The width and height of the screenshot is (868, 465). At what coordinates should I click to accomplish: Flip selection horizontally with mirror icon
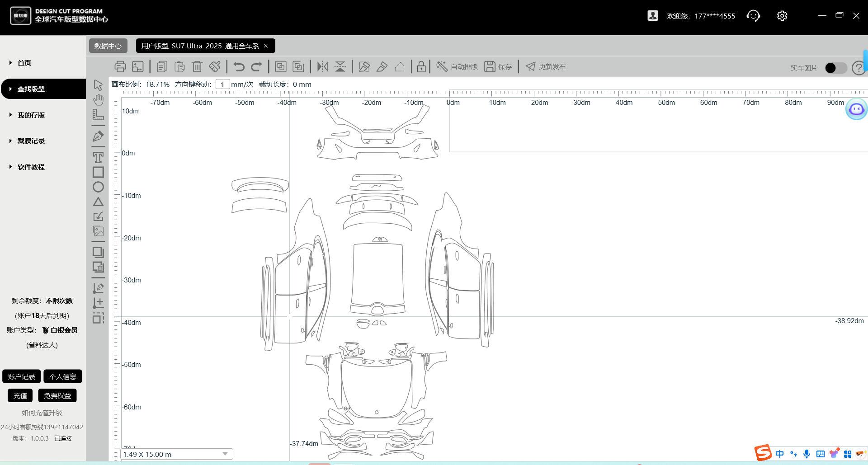[x=322, y=67]
